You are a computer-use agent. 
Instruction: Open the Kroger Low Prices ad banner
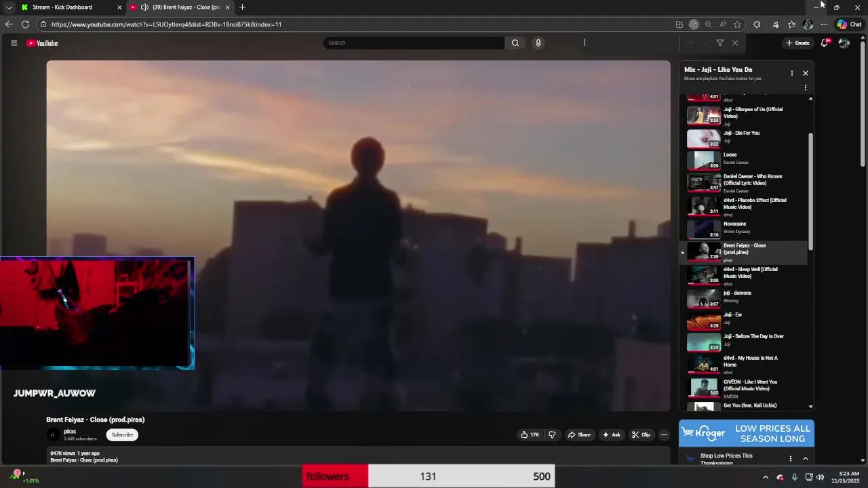tap(746, 434)
